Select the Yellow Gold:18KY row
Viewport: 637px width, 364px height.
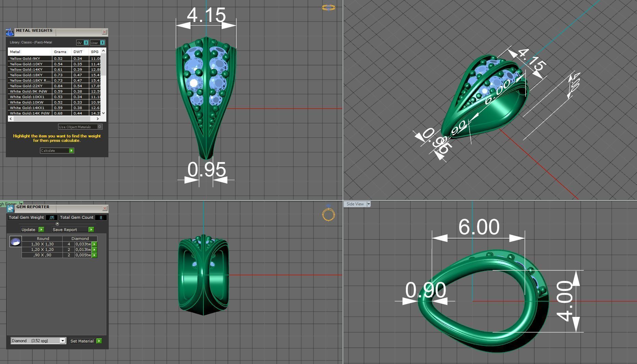(x=55, y=75)
